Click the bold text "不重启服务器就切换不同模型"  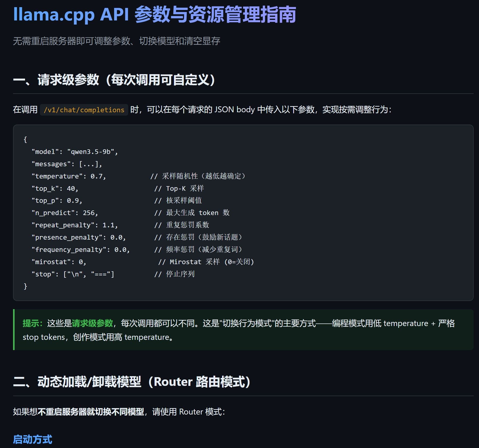tap(91, 412)
